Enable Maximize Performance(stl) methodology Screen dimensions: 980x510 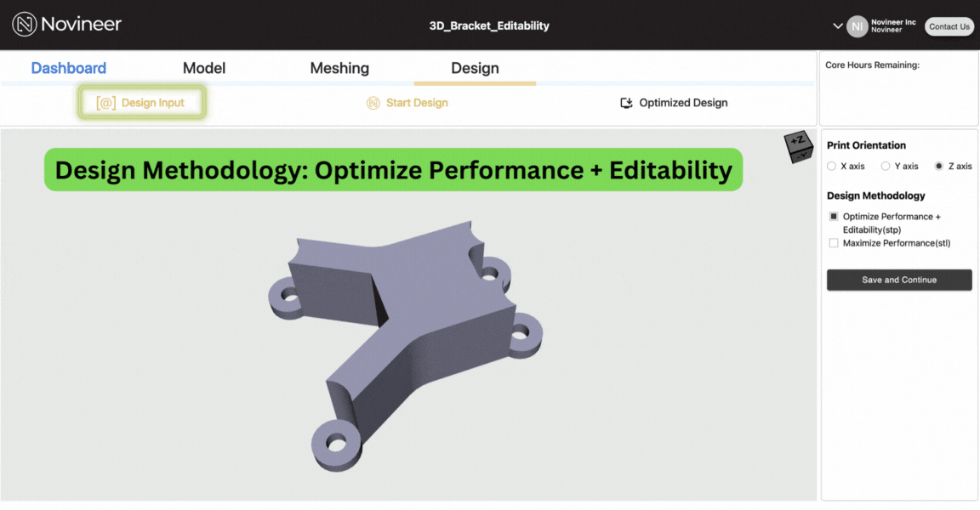(833, 242)
